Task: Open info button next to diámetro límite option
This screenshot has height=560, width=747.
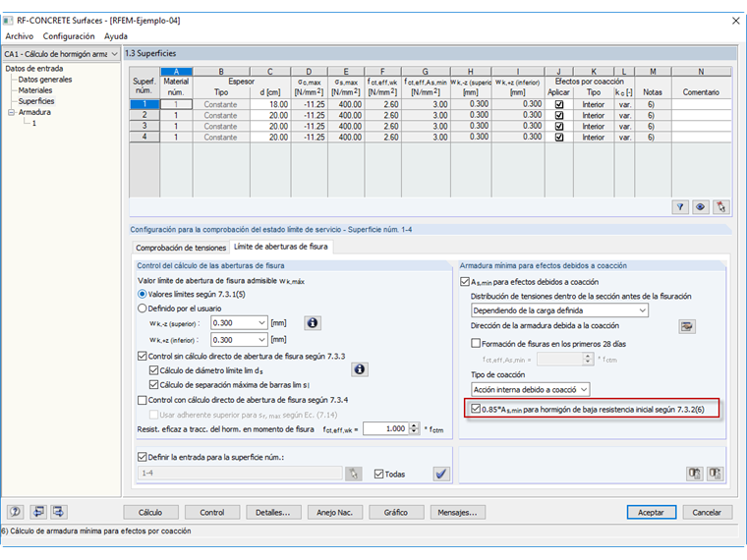Action: coord(360,369)
